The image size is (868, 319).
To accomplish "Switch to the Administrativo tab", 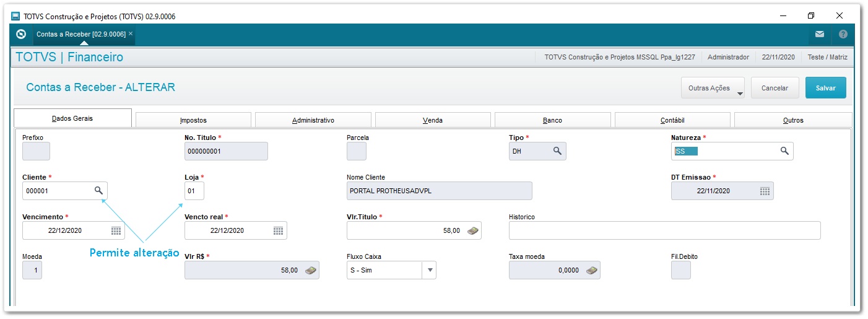I will point(313,120).
